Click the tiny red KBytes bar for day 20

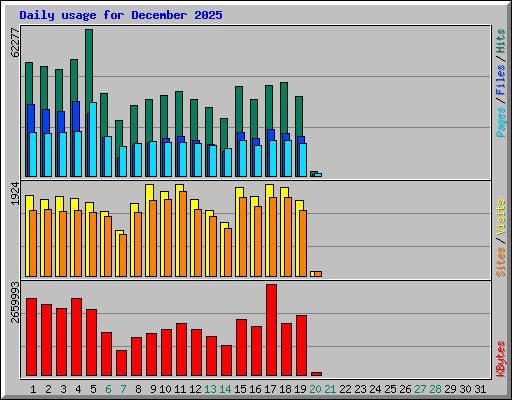point(316,374)
